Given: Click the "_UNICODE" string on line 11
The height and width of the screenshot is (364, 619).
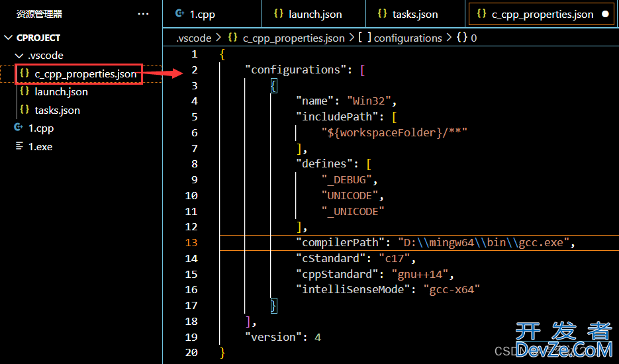Looking at the screenshot, I should (x=353, y=212).
